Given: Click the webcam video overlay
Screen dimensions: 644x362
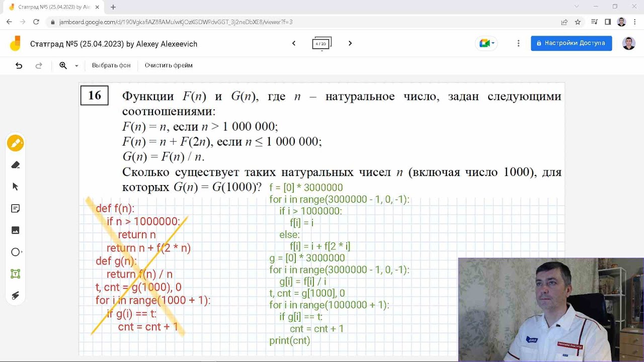Looking at the screenshot, I should pos(551,310).
